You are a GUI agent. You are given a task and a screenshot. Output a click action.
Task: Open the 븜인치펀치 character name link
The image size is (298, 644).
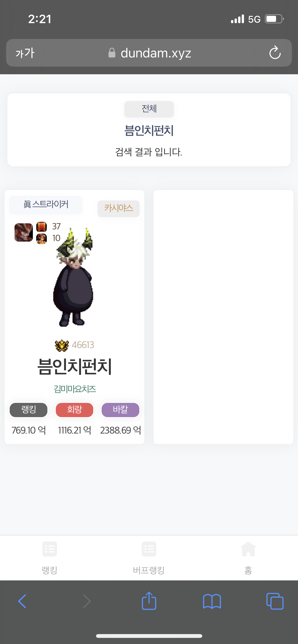click(75, 367)
